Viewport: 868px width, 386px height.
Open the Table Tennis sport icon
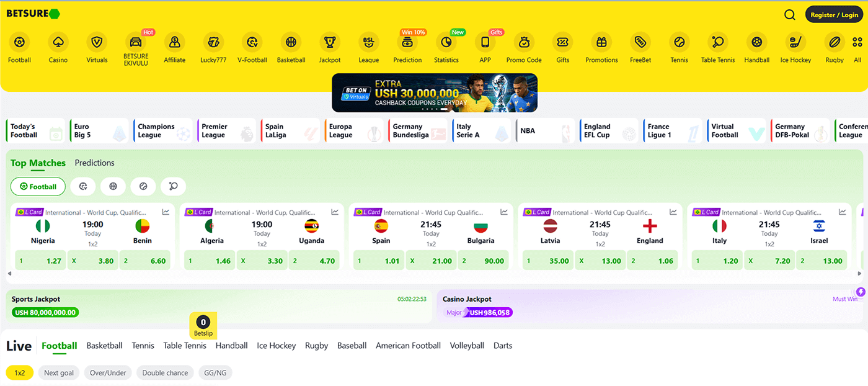click(718, 42)
